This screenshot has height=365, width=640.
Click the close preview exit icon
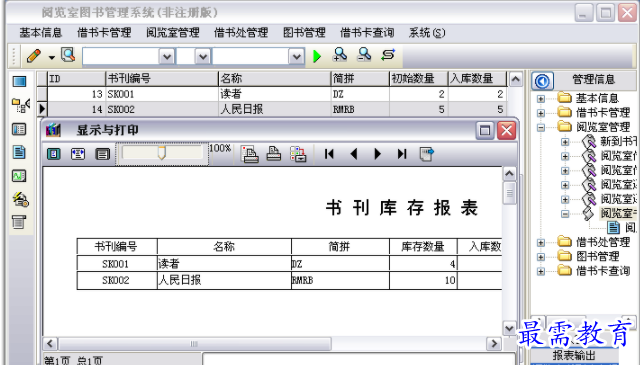click(x=427, y=154)
